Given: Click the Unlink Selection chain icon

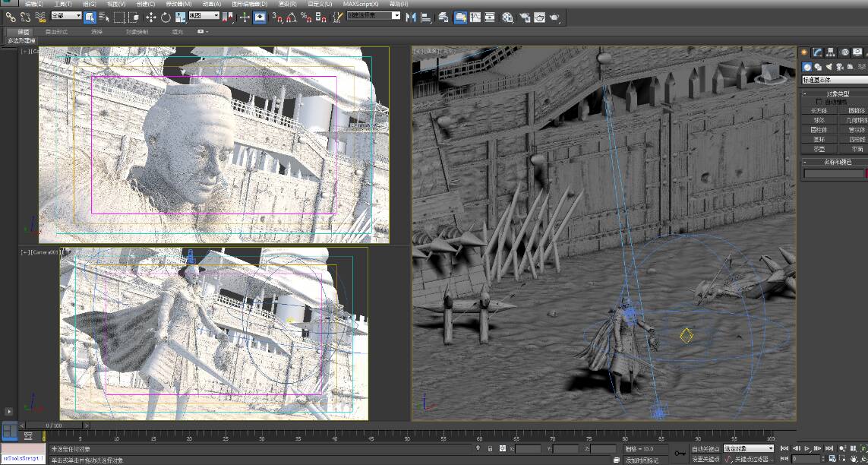Looking at the screenshot, I should point(26,17).
